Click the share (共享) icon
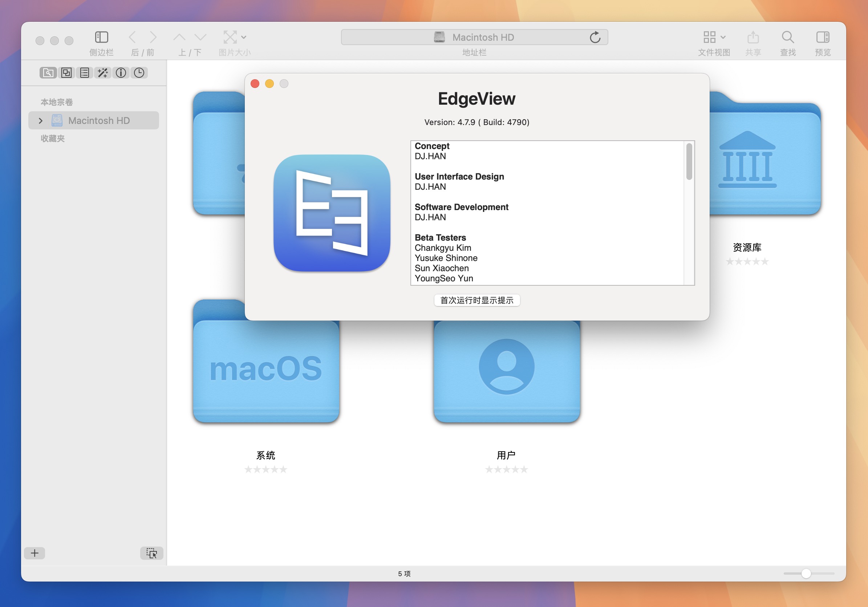 click(x=753, y=37)
